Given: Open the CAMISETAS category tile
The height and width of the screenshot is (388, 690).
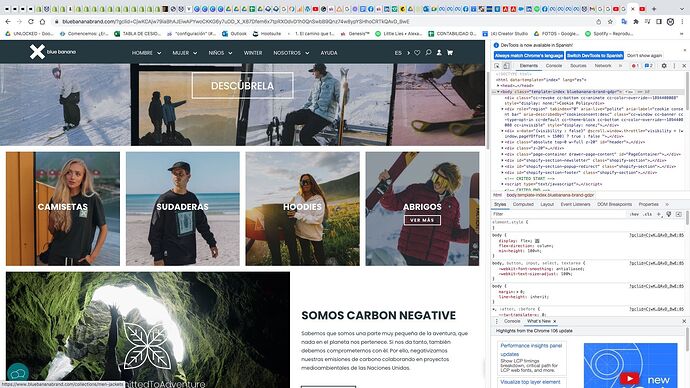Looking at the screenshot, I should pos(62,209).
